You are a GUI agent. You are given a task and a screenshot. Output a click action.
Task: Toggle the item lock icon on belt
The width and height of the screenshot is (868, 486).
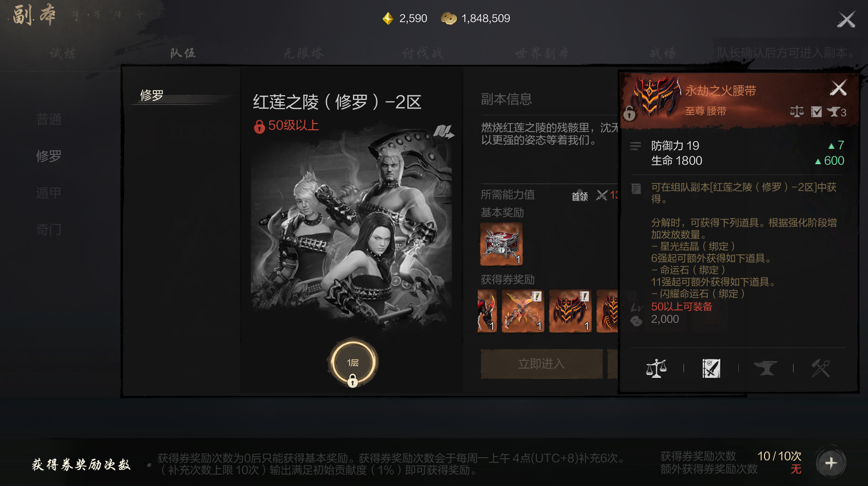(629, 113)
